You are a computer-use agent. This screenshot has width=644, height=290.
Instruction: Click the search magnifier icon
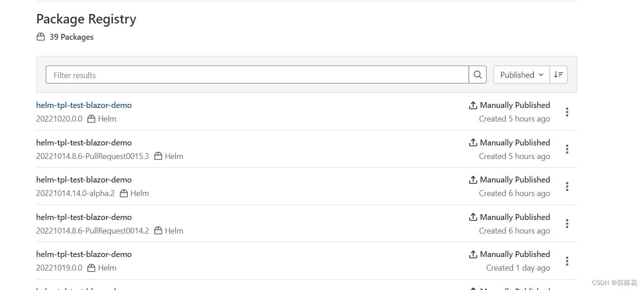click(477, 75)
